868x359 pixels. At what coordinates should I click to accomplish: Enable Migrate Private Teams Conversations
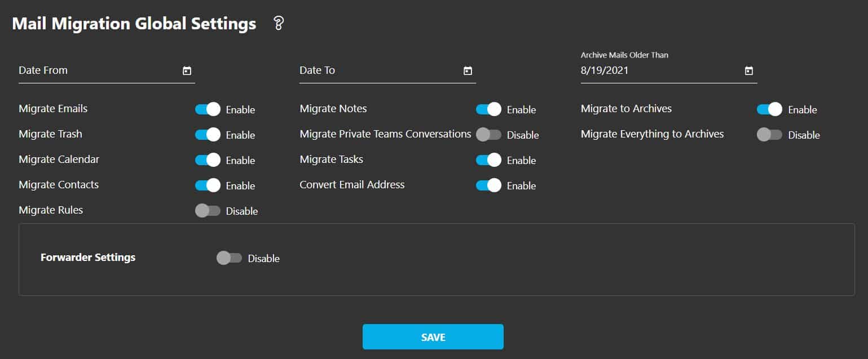click(488, 135)
